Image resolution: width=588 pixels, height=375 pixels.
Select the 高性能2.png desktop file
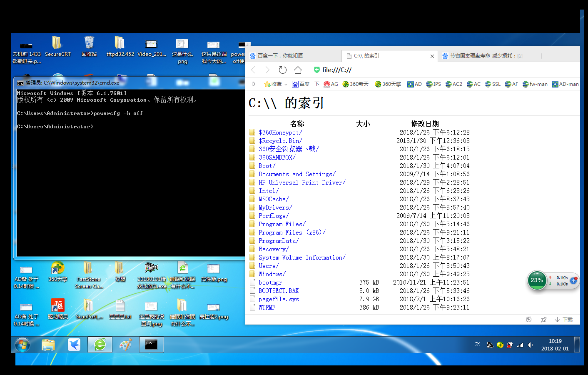(x=214, y=311)
